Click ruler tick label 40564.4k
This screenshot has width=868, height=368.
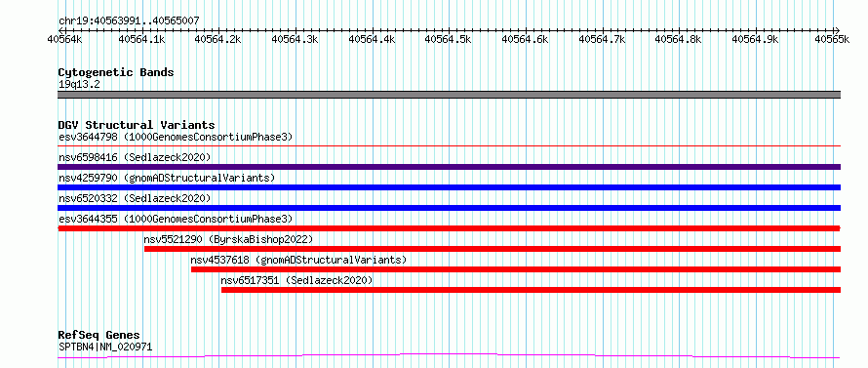pyautogui.click(x=373, y=39)
